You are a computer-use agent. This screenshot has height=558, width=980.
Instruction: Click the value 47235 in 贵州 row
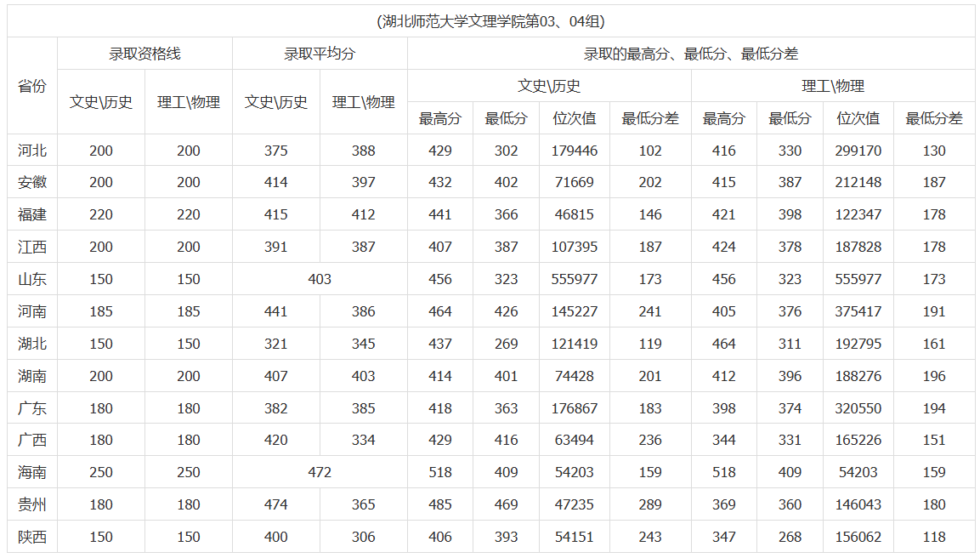click(x=575, y=504)
